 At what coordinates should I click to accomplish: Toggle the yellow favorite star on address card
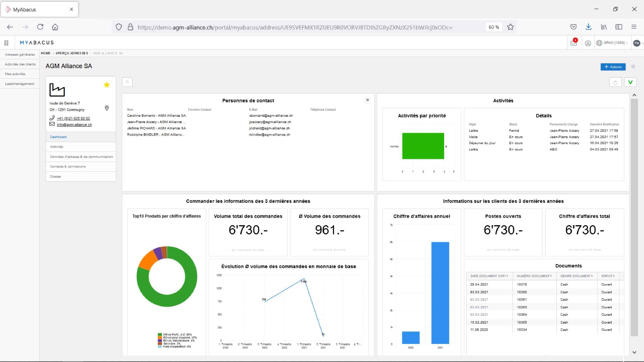coord(107,85)
